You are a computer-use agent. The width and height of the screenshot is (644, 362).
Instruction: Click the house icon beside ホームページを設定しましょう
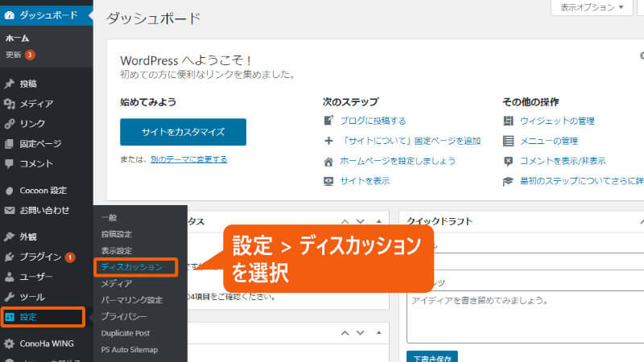(x=328, y=162)
